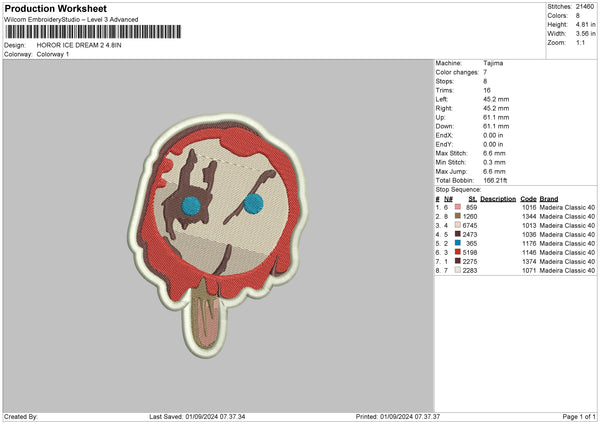Click 'Madeira Classic 40' in row 8
Viewport: 600px width, 424px height.
(x=567, y=271)
